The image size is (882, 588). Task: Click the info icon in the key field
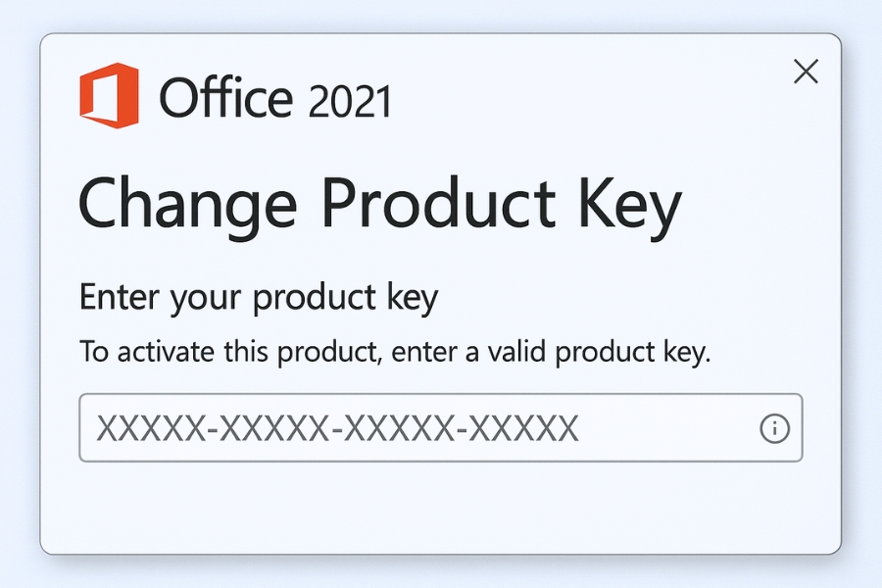point(774,428)
